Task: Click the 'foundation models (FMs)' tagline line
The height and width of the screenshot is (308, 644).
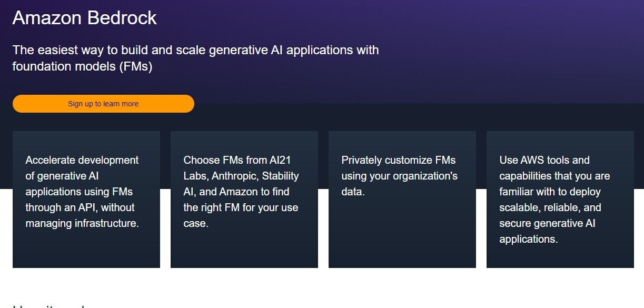Action: click(x=82, y=67)
